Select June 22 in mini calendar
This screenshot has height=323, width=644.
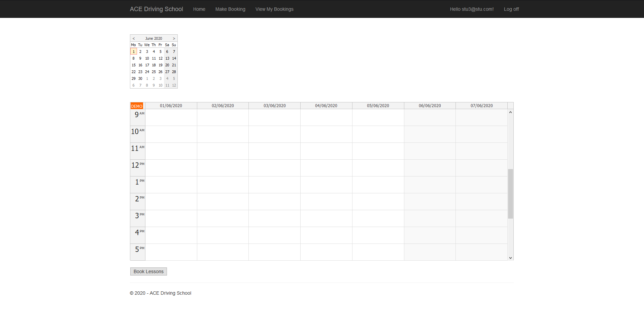(134, 72)
